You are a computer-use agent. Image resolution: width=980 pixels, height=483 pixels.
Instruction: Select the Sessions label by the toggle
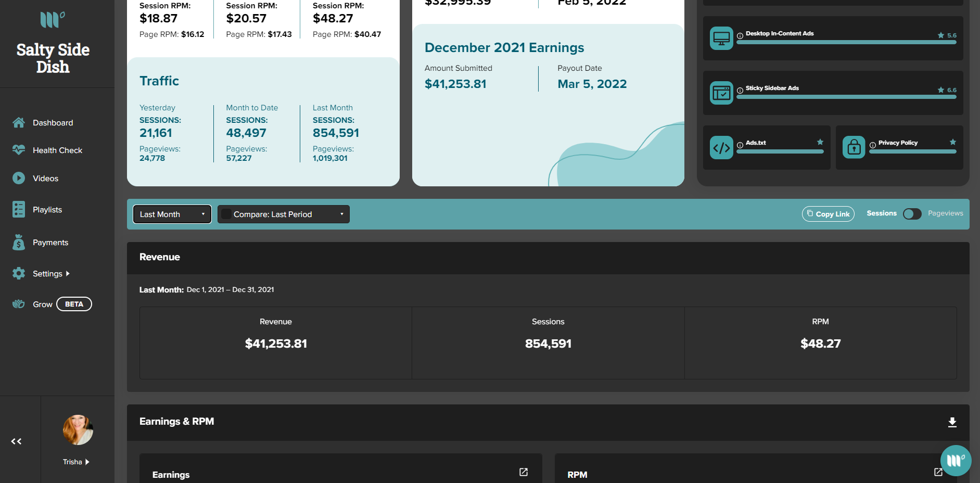pos(882,213)
